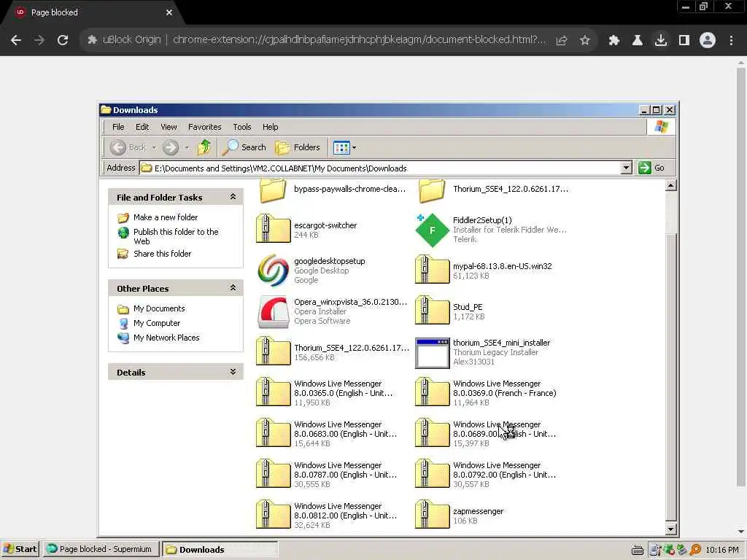Select Windows Live Messenger 8.0.0365.0 zip icon
Screen dimensions: 747x560
click(x=273, y=392)
